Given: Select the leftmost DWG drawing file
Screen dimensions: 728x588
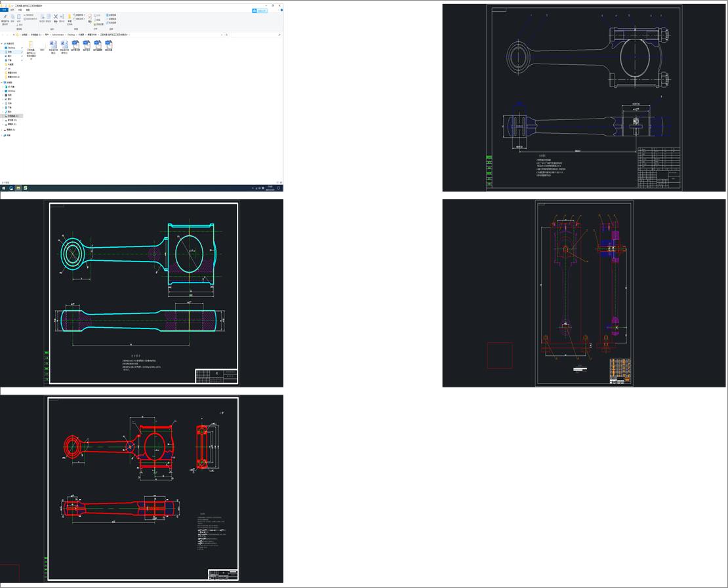Looking at the screenshot, I should click(75, 45).
